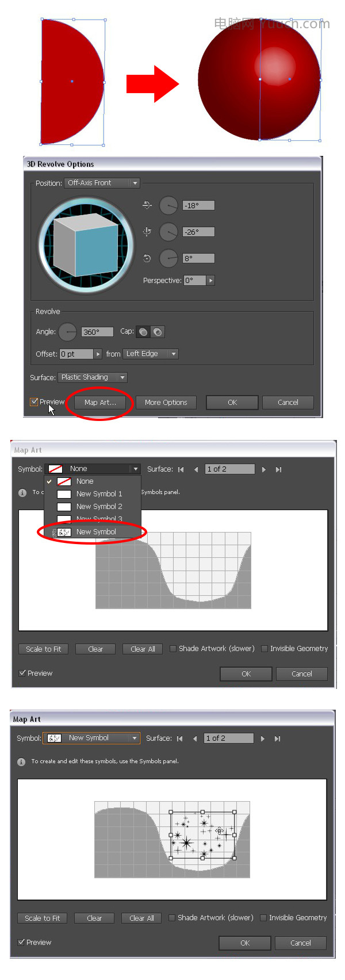Click the Z rotation dial next to 8°
The width and height of the screenshot is (345, 980).
(x=168, y=258)
